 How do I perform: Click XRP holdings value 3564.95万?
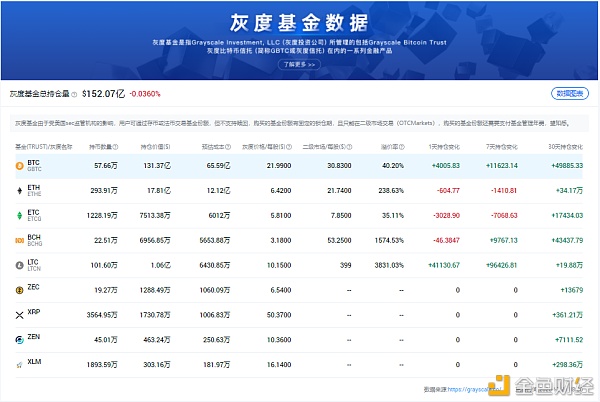coord(102,315)
